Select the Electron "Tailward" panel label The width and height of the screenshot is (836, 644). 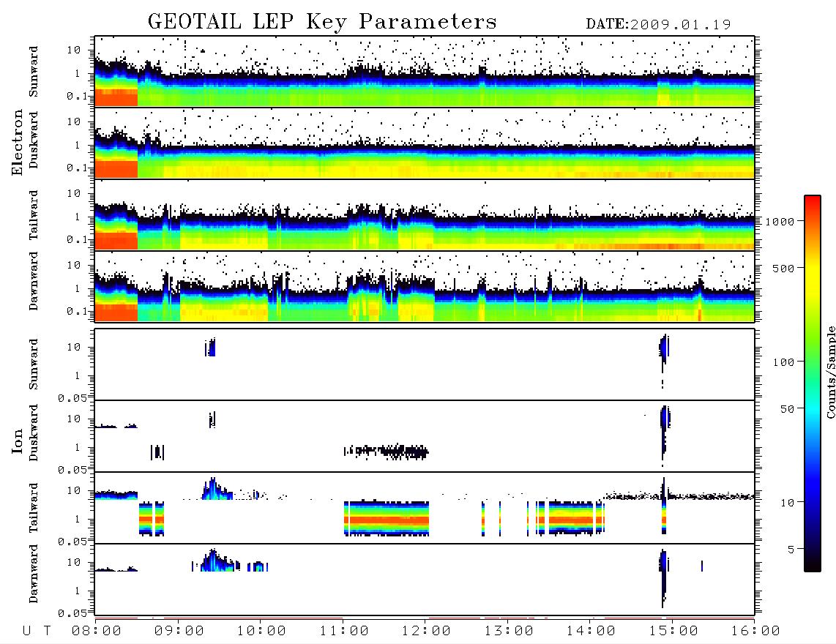click(34, 215)
